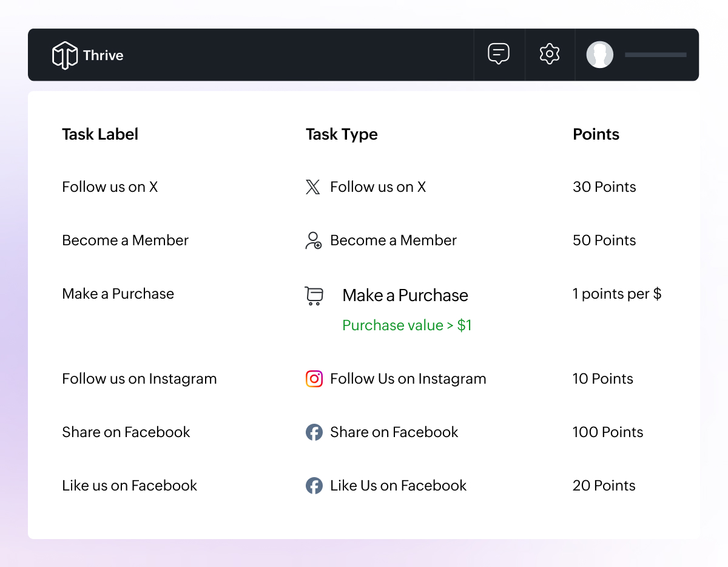
Task: Click the X icon beside Follow us on X
Action: (x=312, y=187)
